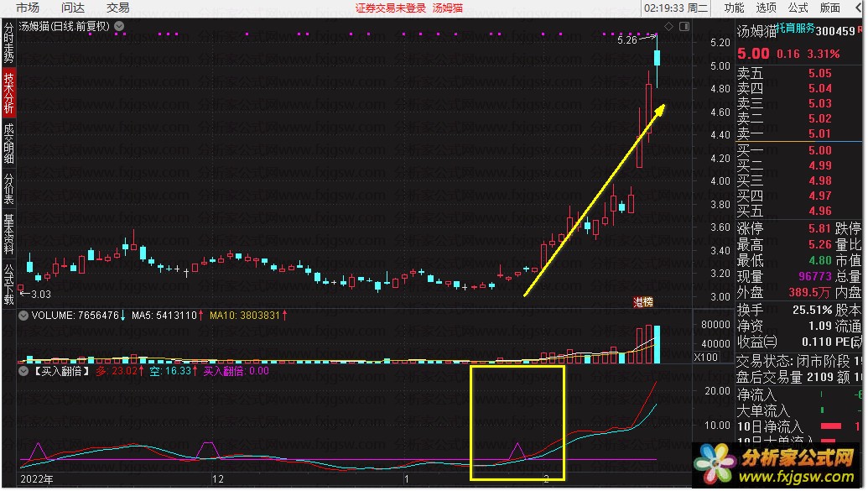This screenshot has height=491, width=868.
Task: Click the X100 volume scale label
Action: tap(706, 358)
